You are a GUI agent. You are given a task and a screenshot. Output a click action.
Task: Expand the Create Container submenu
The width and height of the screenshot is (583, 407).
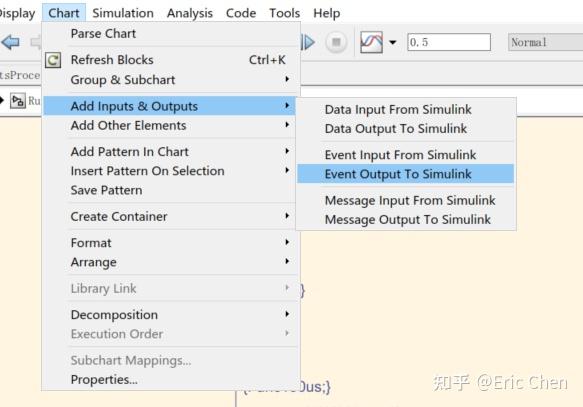[x=171, y=216]
